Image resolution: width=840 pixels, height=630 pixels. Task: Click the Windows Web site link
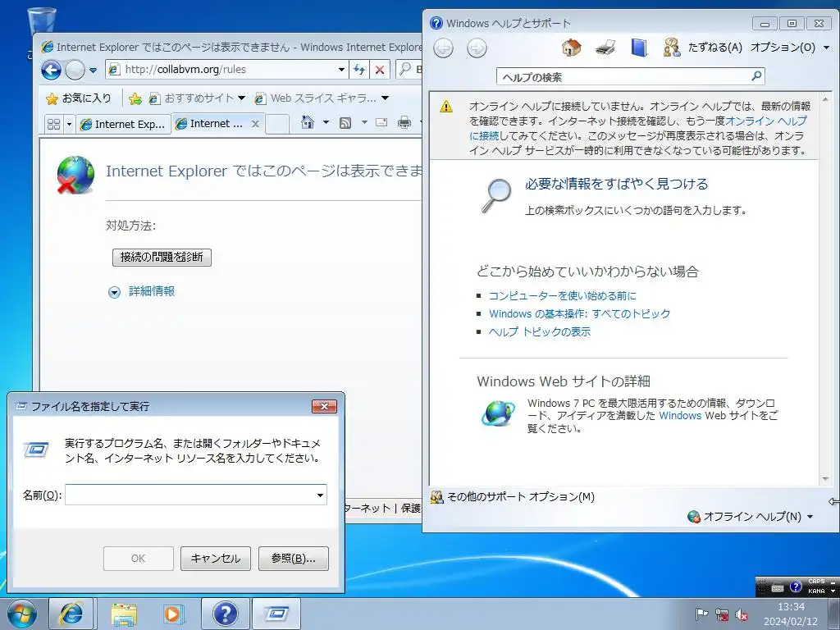(x=680, y=416)
